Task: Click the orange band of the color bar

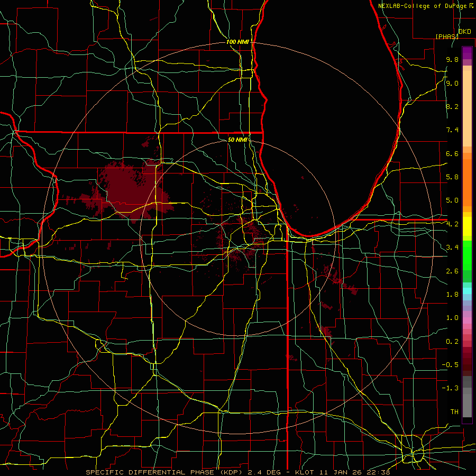Action: [467, 180]
